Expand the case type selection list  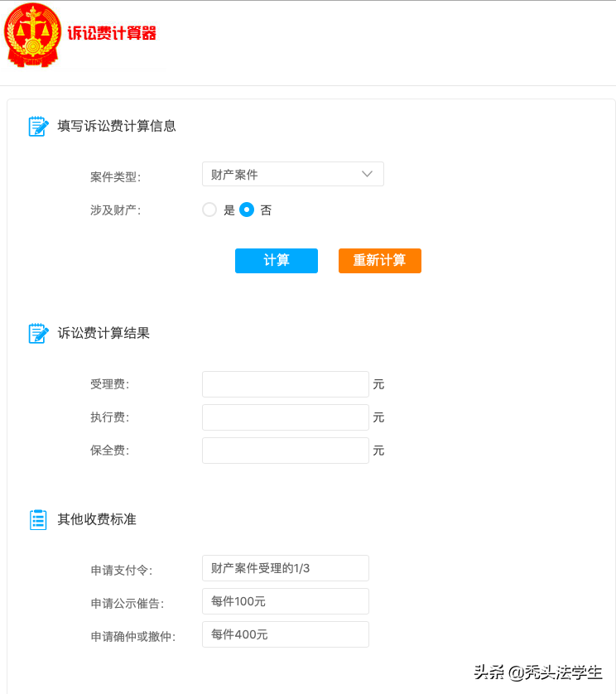293,174
